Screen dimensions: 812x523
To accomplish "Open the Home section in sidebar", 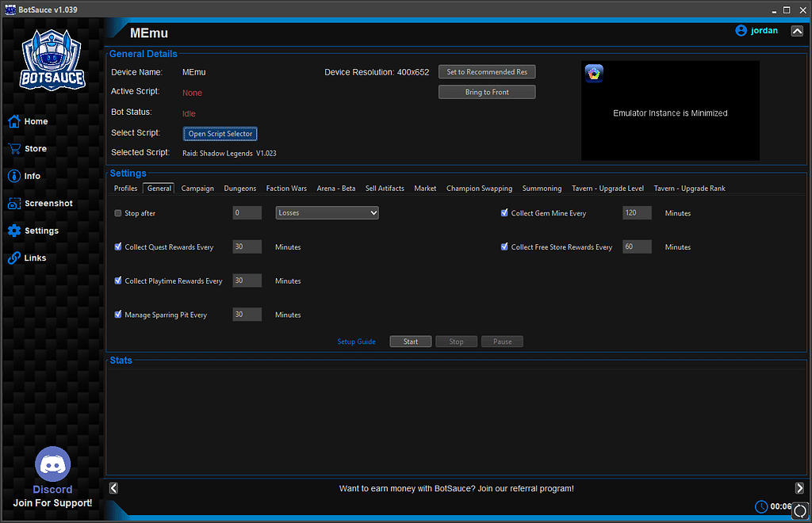I will click(36, 121).
